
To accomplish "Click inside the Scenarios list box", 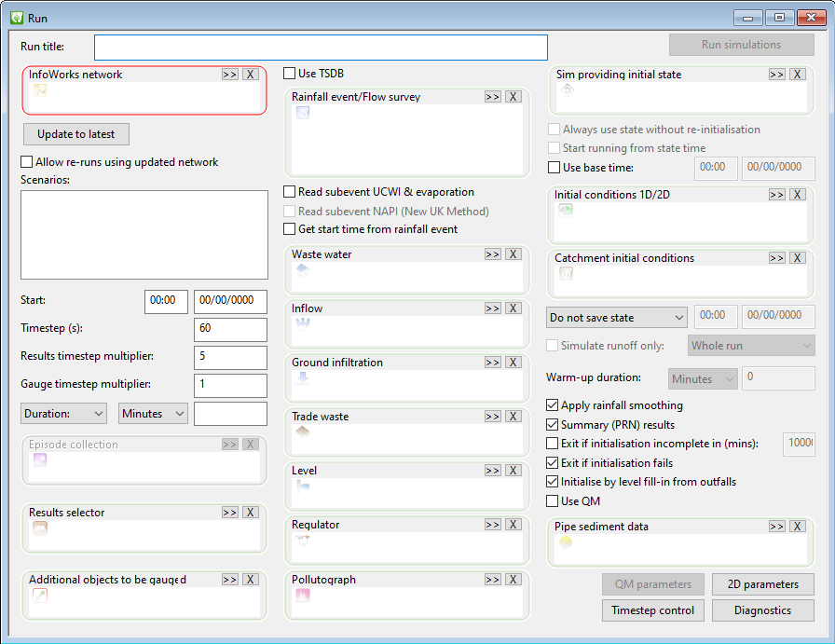I will tap(144, 235).
